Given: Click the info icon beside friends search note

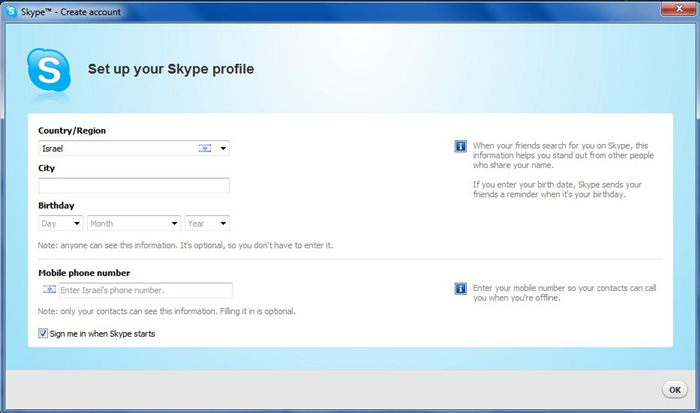Looking at the screenshot, I should tap(460, 146).
